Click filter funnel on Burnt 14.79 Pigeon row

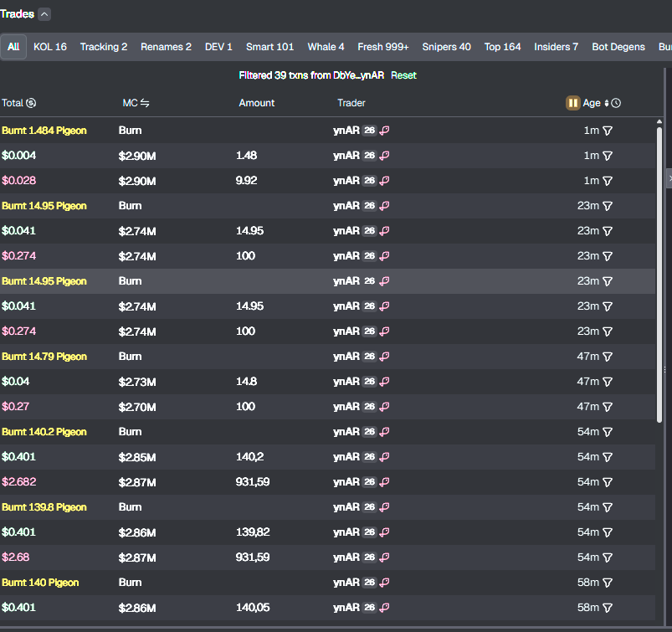(608, 357)
